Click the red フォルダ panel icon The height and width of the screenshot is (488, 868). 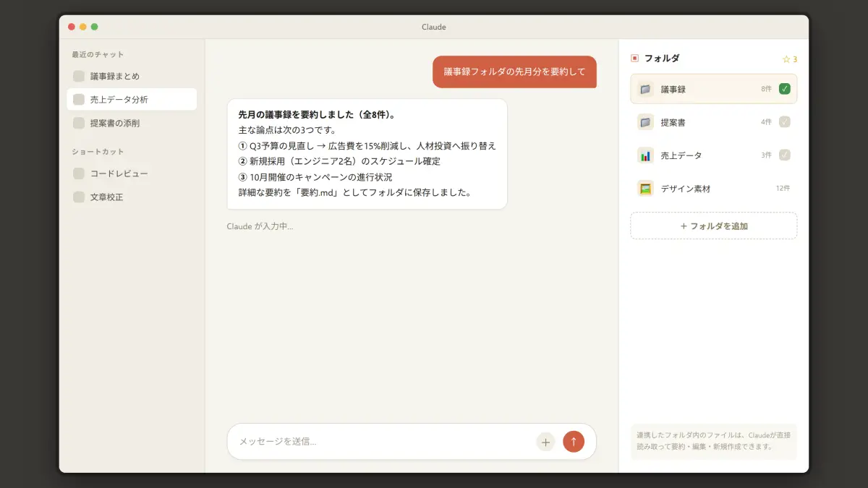(x=634, y=59)
